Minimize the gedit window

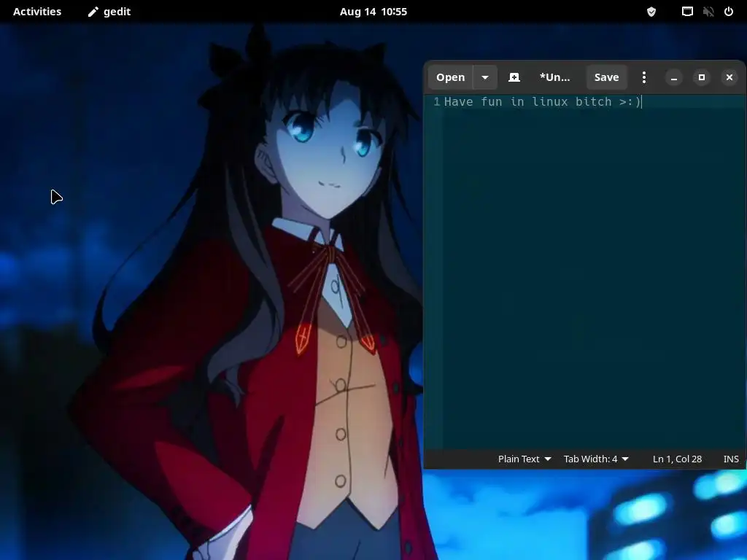[674, 77]
